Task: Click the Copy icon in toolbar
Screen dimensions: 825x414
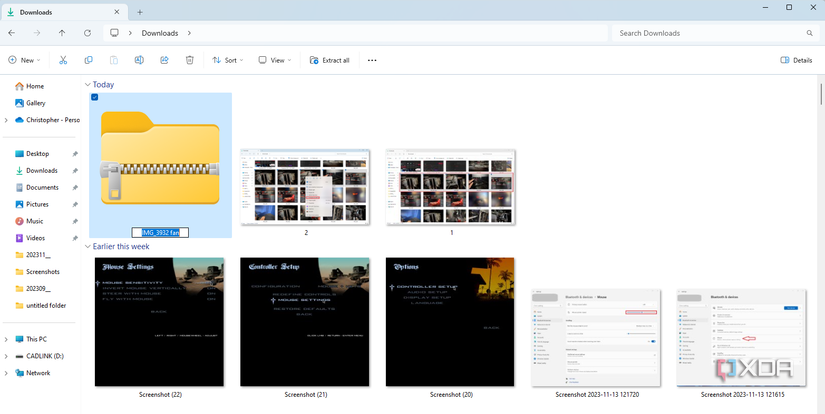Action: (88, 60)
